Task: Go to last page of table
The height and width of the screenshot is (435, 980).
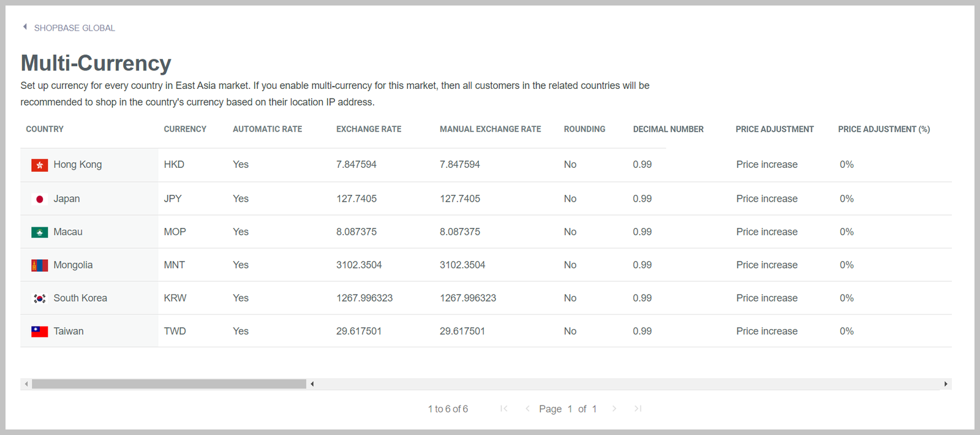Action: 638,409
